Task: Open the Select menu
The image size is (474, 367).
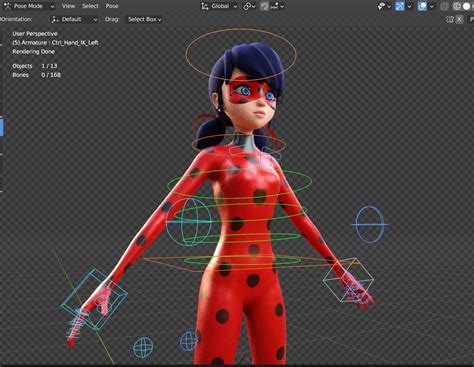Action: (x=90, y=6)
